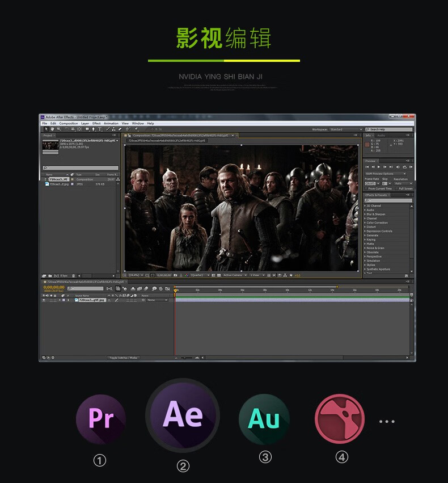Select the Eraser tool
The image size is (448, 483).
[120, 129]
